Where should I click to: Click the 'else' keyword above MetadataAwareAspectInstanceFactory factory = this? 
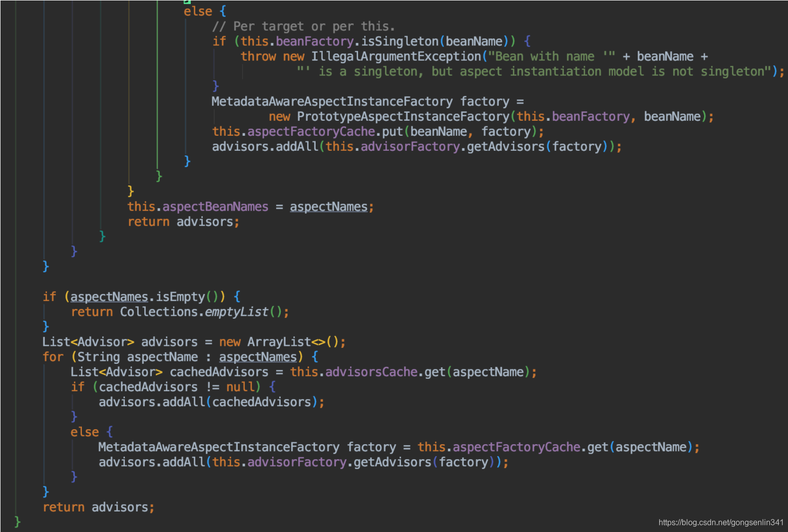(84, 432)
